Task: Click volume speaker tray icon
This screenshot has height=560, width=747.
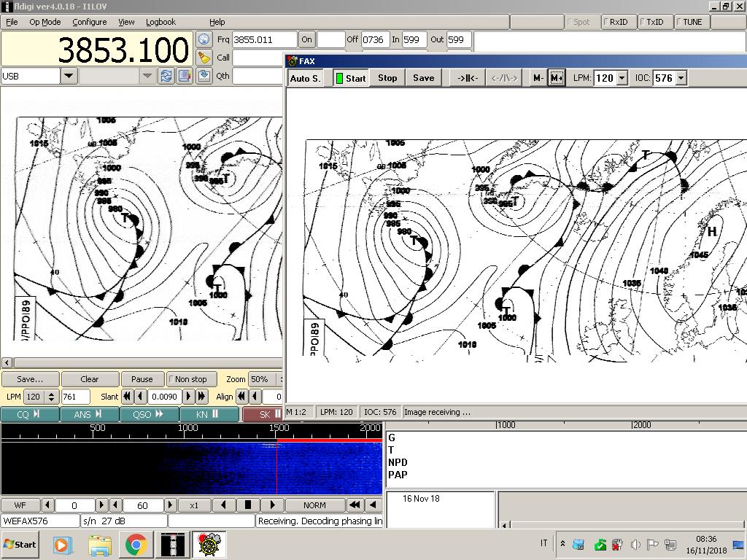Action: [x=635, y=544]
